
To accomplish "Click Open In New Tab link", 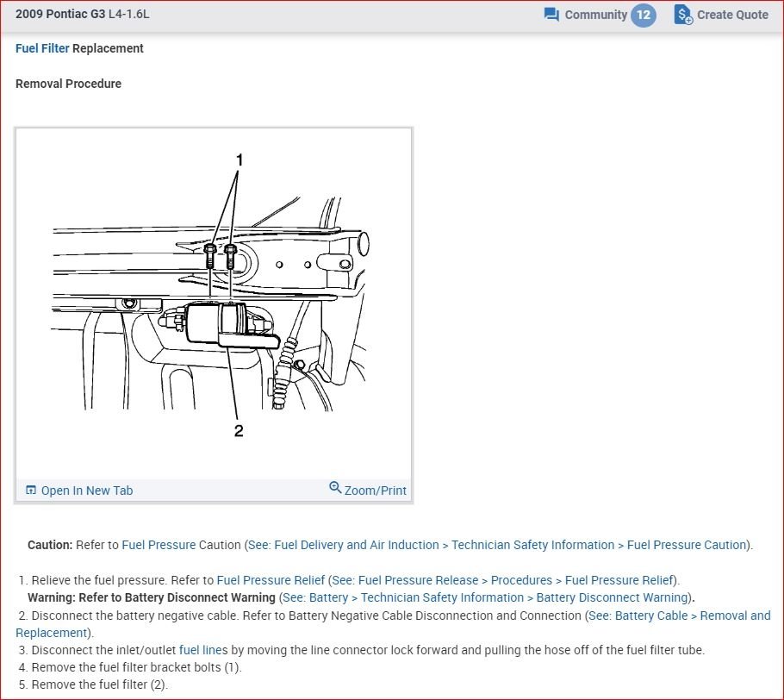I will coord(87,491).
